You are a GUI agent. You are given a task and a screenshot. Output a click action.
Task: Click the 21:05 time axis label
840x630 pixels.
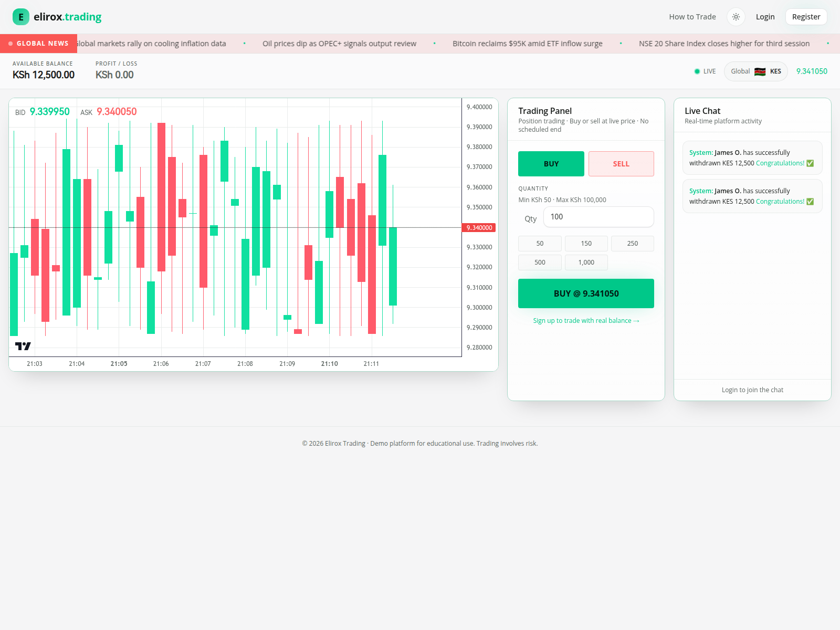[x=119, y=364]
